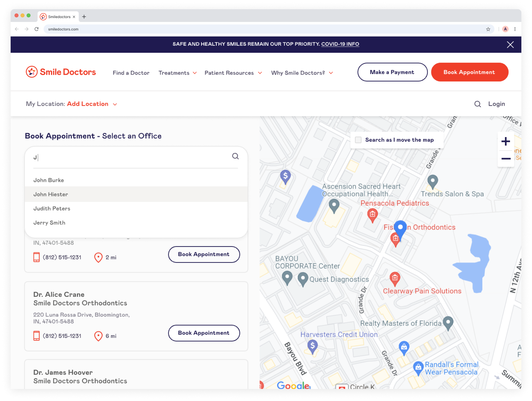Image resolution: width=532 pixels, height=401 pixels.
Task: Click phone icon in the 2 mi card
Action: coord(37,257)
